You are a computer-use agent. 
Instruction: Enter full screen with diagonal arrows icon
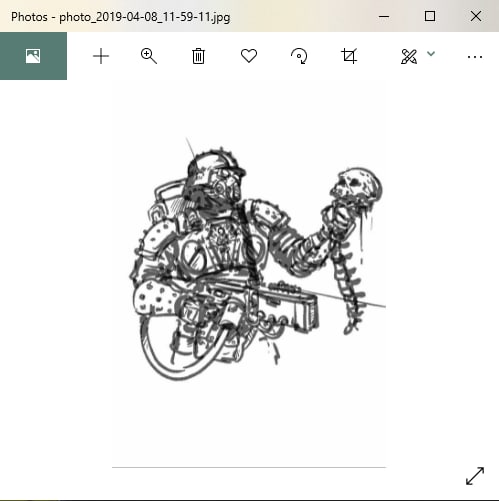475,476
